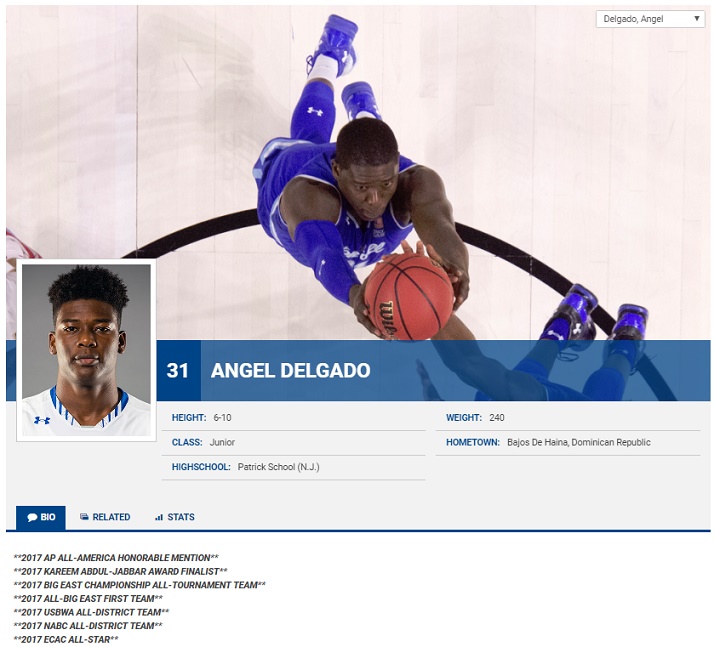The height and width of the screenshot is (647, 714).
Task: Click the Class Junior field
Action: point(223,442)
